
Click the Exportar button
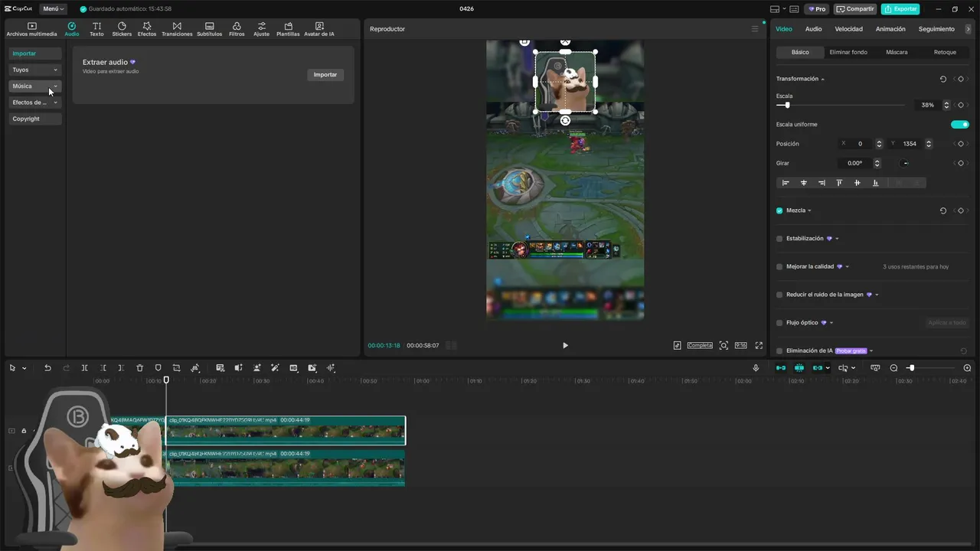click(900, 9)
